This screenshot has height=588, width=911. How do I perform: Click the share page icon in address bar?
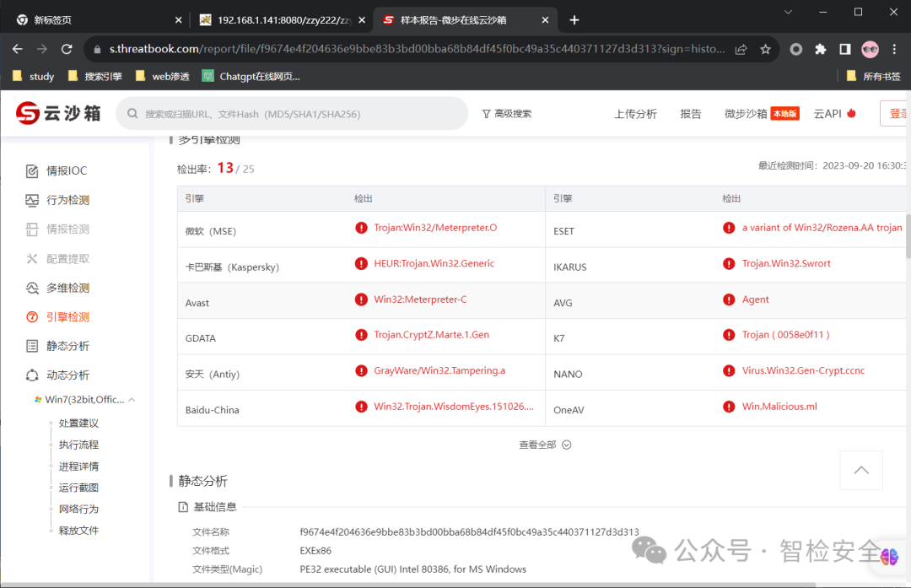(741, 50)
